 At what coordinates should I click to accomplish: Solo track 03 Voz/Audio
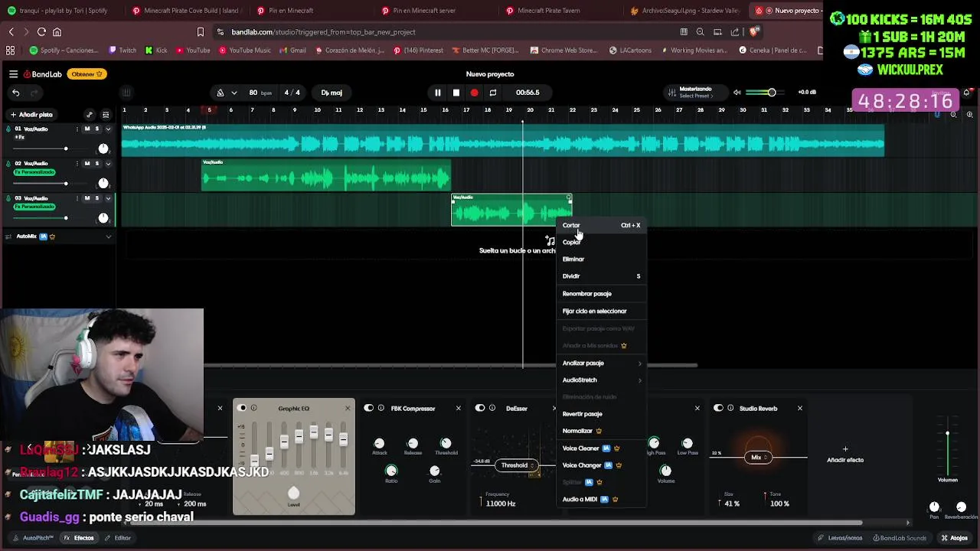(x=96, y=198)
